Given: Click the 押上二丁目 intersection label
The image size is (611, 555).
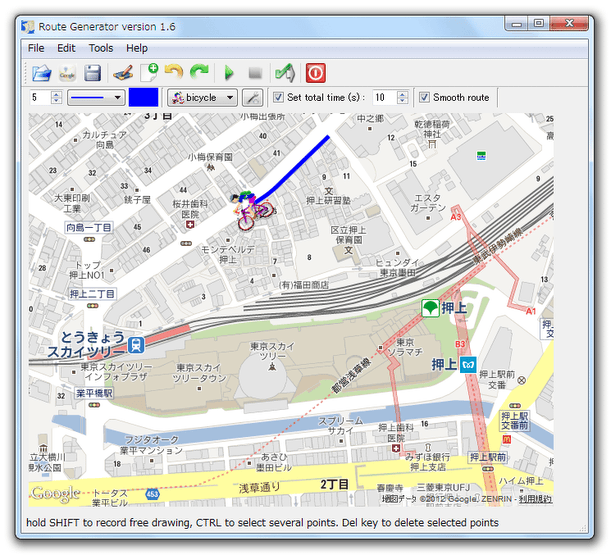Looking at the screenshot, I should pyautogui.click(x=92, y=294).
